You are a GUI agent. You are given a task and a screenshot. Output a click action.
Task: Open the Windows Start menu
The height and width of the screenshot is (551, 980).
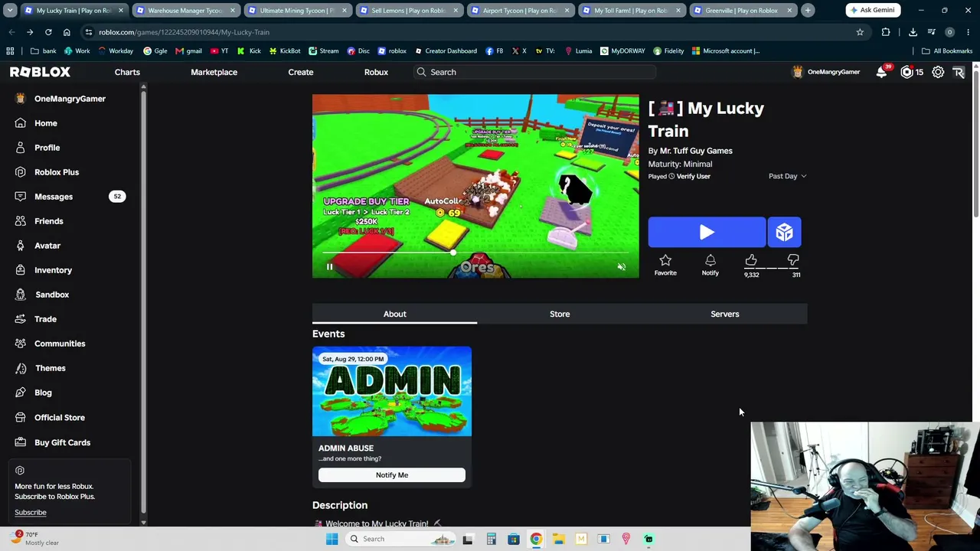pyautogui.click(x=332, y=539)
